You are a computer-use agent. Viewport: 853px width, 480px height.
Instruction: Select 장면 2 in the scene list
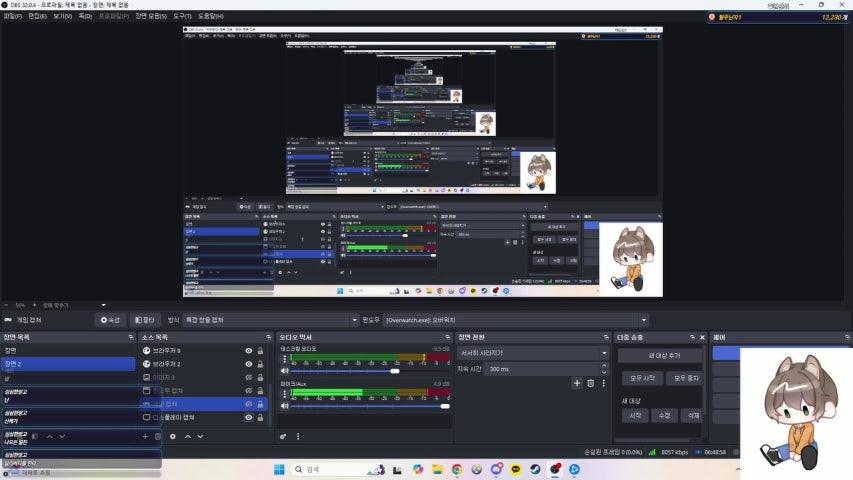67,364
